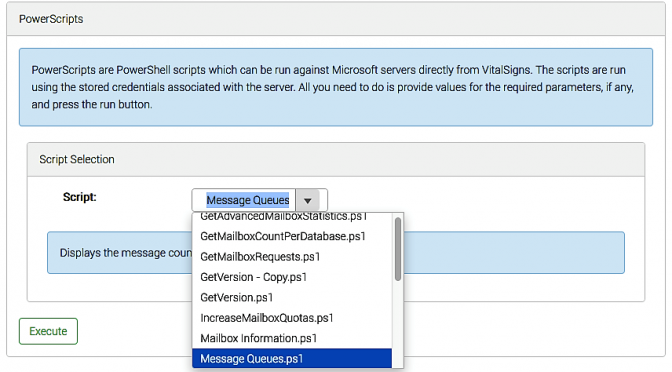Select GetMailboxCountPerDatabase.ps1 from list

[x=292, y=236]
